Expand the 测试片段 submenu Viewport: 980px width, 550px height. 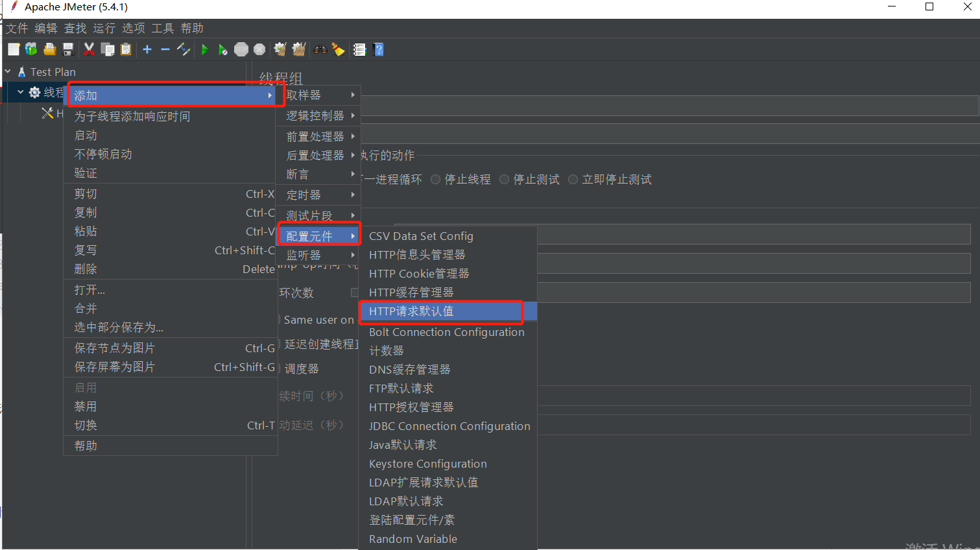pyautogui.click(x=318, y=215)
